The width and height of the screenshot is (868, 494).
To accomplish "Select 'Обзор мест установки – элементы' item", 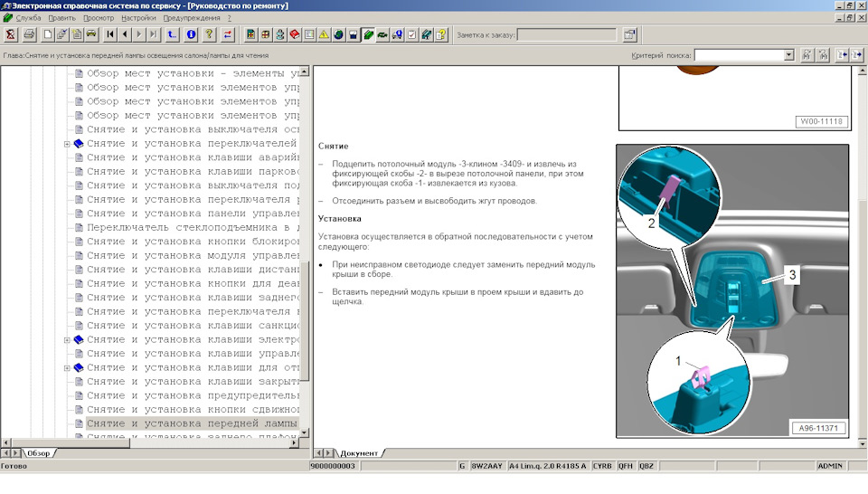I will [x=193, y=73].
